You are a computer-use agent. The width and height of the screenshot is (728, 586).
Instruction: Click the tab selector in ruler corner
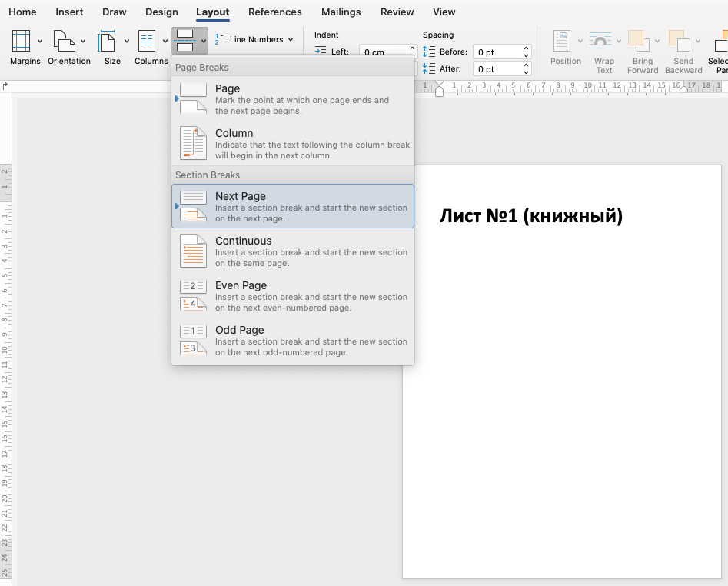pyautogui.click(x=5, y=86)
